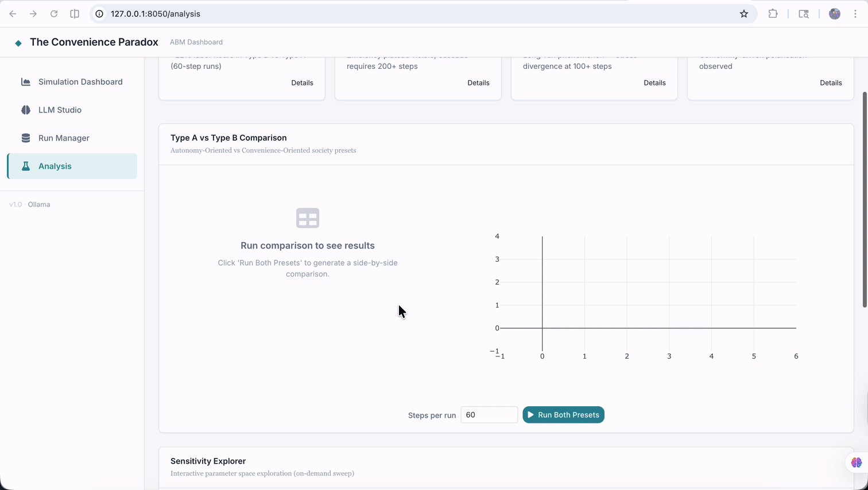This screenshot has height=490, width=868.
Task: Click the chart icon beside Simulation Dashboard
Action: click(26, 82)
